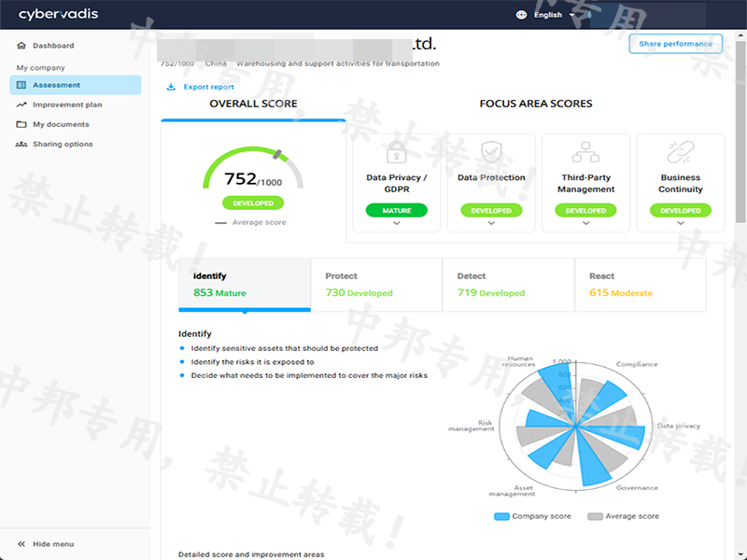Click the Improvement plan chart icon
Screen dimensions: 747x560
tap(21, 105)
